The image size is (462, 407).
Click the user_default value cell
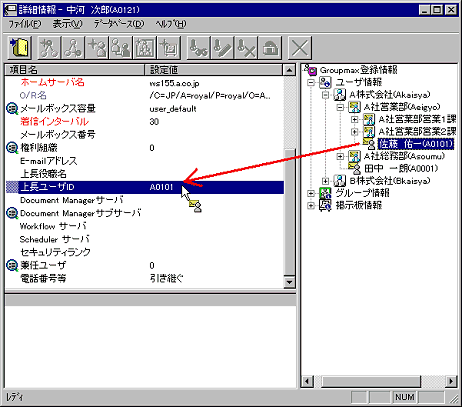click(173, 109)
